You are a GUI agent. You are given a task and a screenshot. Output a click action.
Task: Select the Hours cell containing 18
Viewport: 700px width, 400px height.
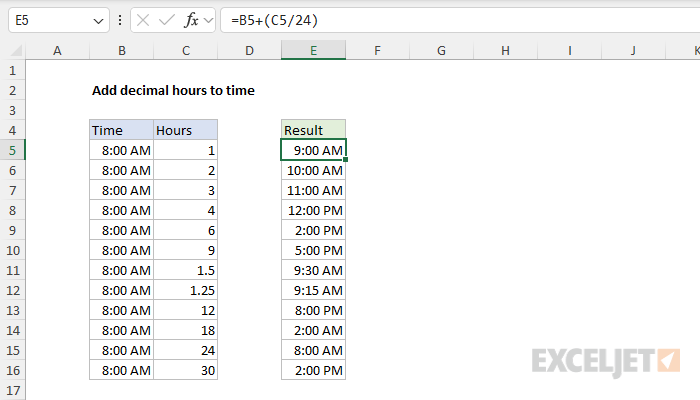pos(186,330)
